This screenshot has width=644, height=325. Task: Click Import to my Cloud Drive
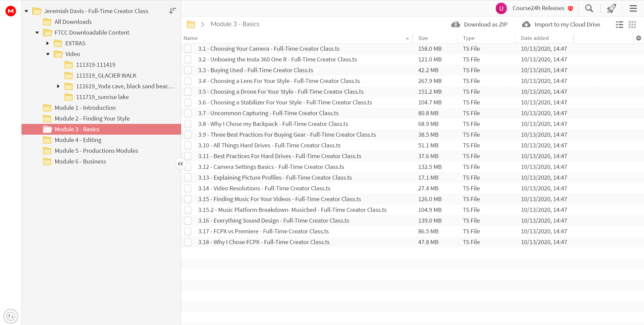(x=561, y=25)
